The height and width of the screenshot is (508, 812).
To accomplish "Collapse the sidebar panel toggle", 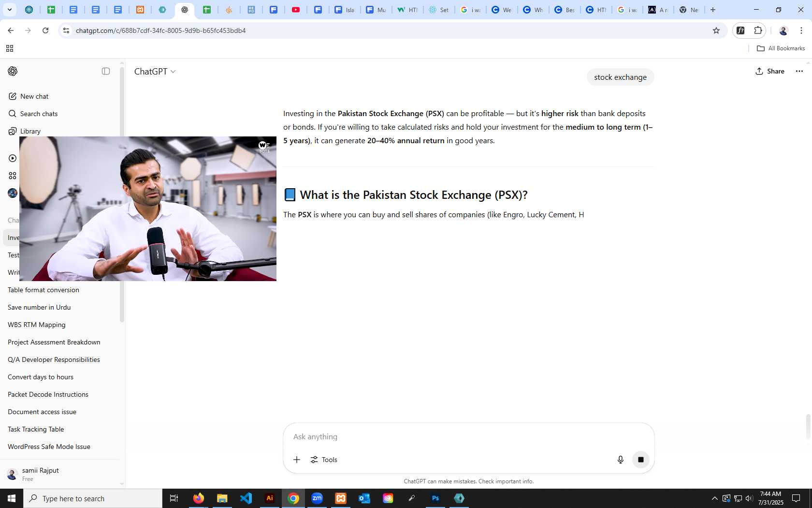I will click(106, 71).
